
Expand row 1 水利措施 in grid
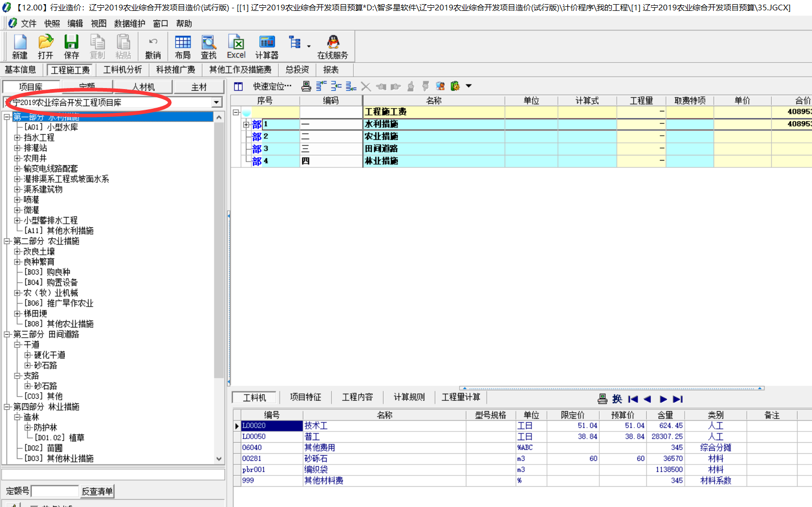click(246, 125)
